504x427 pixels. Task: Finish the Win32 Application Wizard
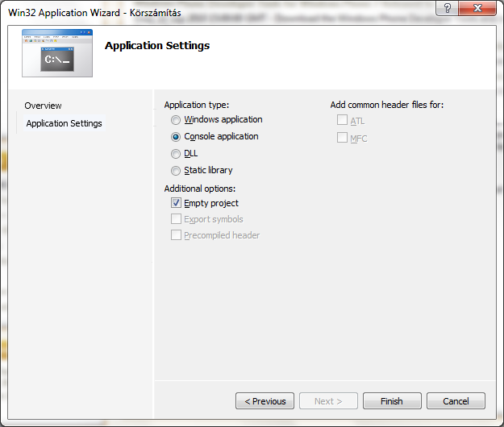point(392,401)
